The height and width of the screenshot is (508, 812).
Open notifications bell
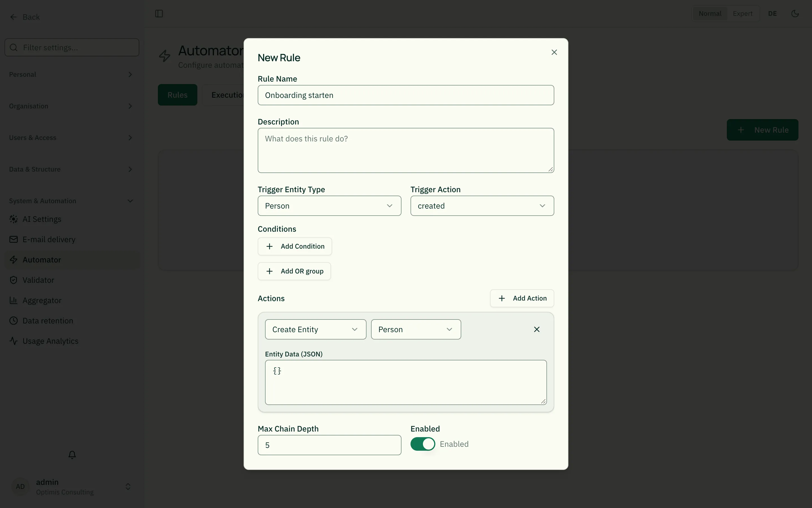(72, 455)
